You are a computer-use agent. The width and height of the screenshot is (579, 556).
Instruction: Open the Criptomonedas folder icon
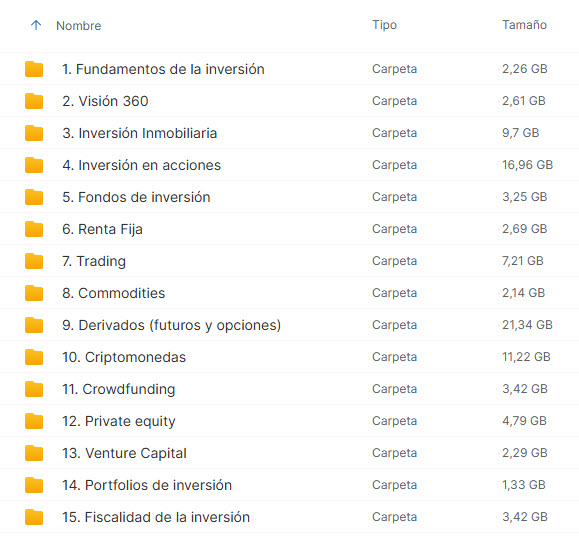(x=34, y=357)
